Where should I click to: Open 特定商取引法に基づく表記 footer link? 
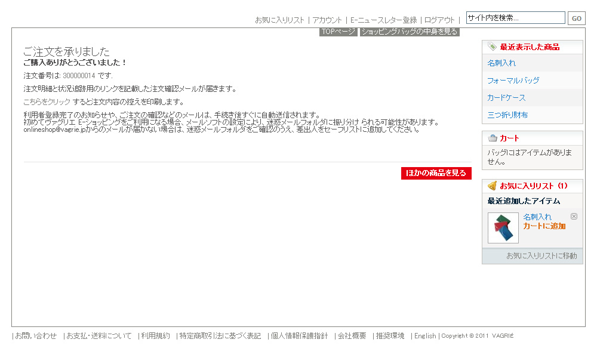(x=220, y=336)
